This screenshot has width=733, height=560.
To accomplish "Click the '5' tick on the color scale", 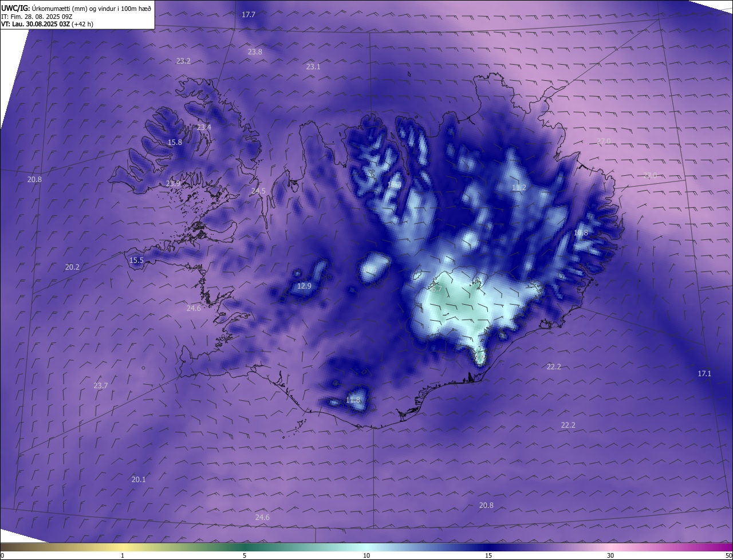I will [x=245, y=555].
